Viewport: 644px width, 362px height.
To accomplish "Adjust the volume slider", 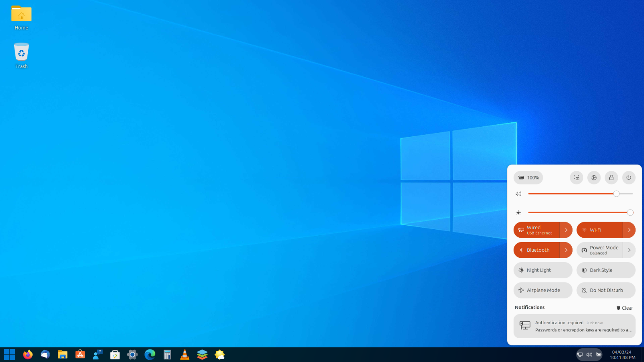I will click(616, 193).
